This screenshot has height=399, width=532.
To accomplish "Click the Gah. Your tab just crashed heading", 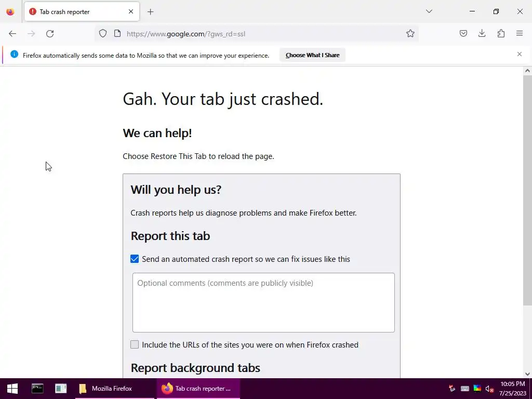I will pos(223,99).
